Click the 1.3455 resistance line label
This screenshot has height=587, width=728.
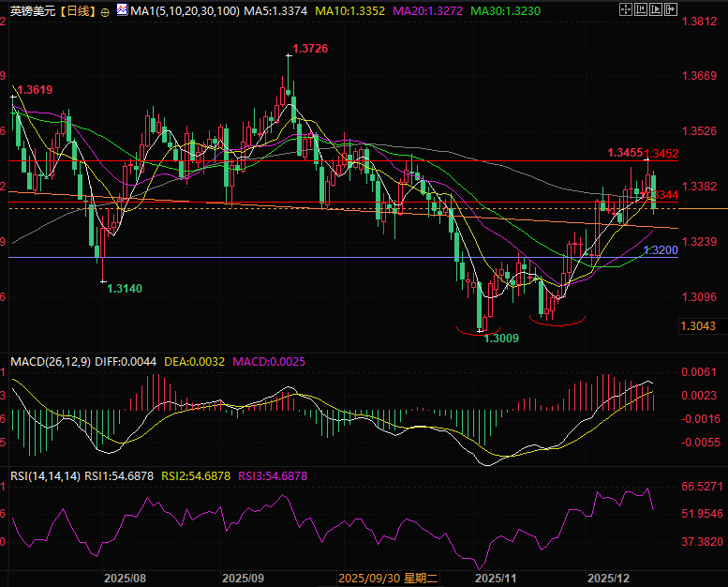624,152
